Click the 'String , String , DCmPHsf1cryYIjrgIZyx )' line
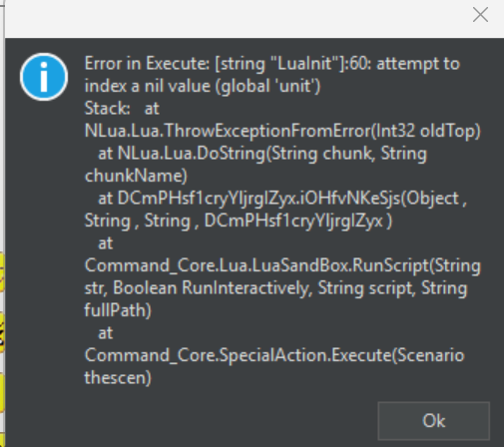The image size is (504, 447). (x=239, y=221)
